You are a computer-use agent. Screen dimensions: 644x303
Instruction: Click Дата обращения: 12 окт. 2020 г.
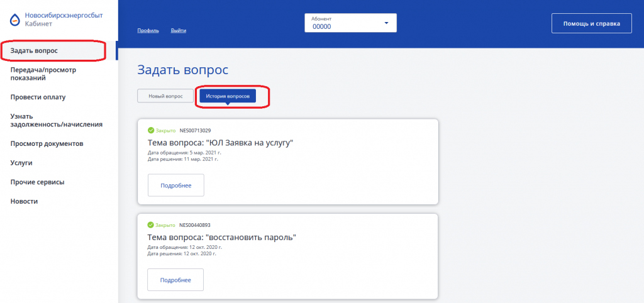(185, 248)
